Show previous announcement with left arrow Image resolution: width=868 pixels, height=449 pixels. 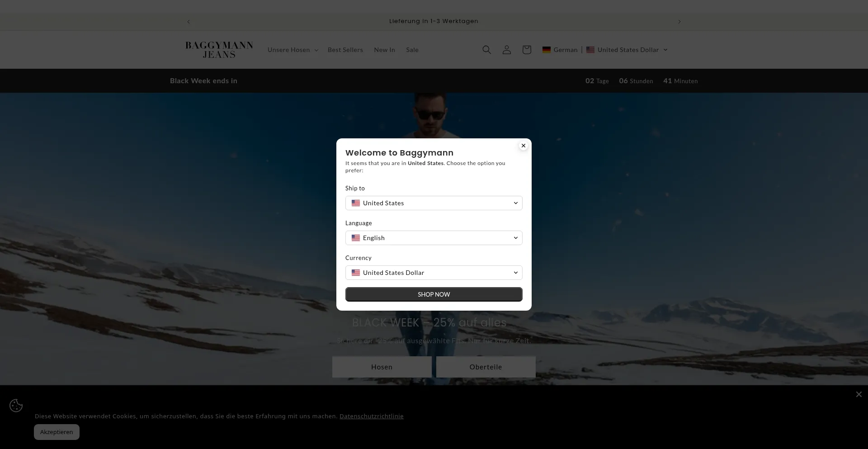[x=189, y=22]
